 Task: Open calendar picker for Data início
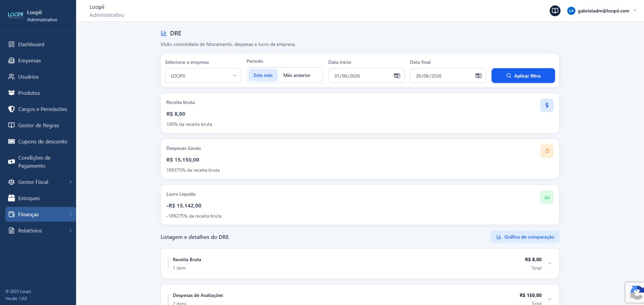[397, 76]
